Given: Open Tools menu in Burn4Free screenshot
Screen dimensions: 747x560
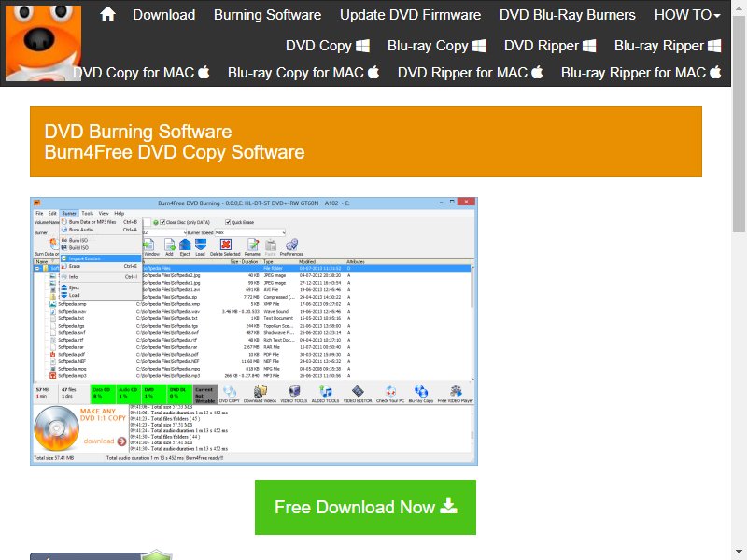Looking at the screenshot, I should tap(88, 214).
